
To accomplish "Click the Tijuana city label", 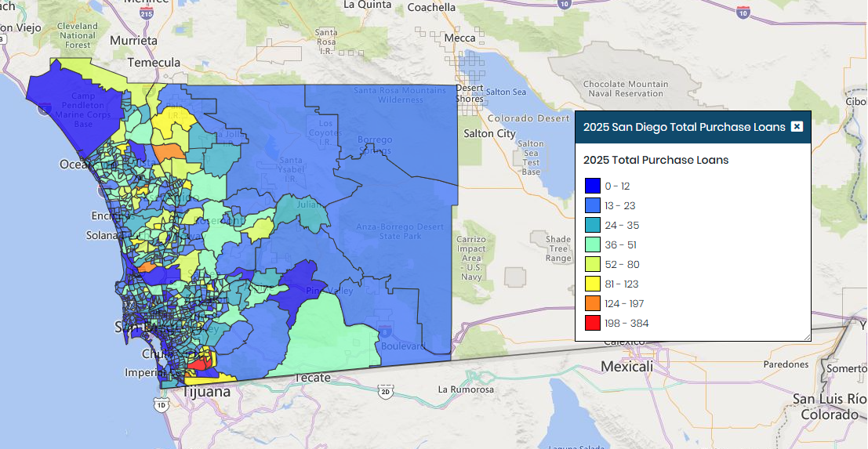I will pyautogui.click(x=207, y=392).
